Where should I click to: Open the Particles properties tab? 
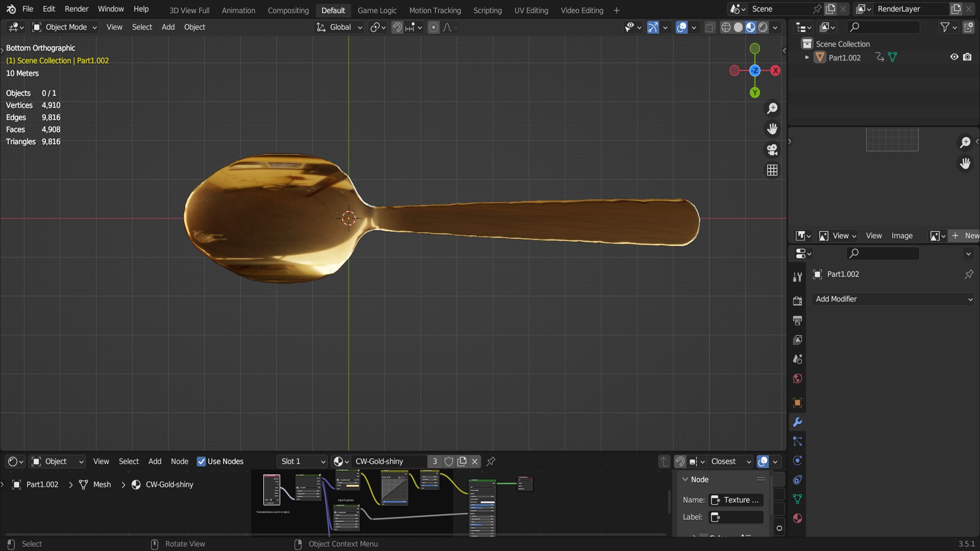pyautogui.click(x=797, y=441)
